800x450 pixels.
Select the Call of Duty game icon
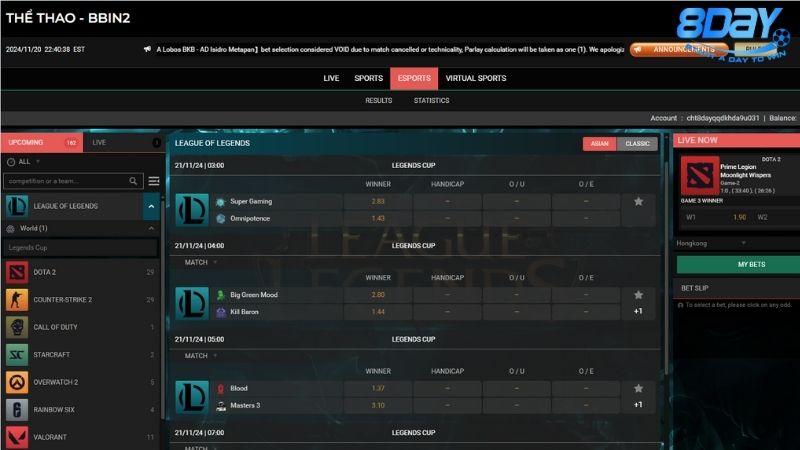(x=16, y=327)
